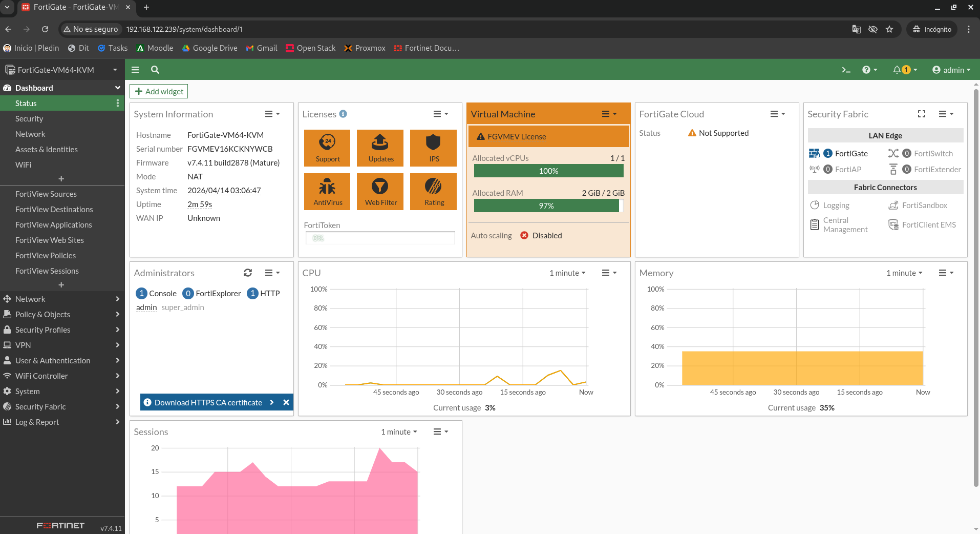Expand Log & Report menu

[x=62, y=422]
